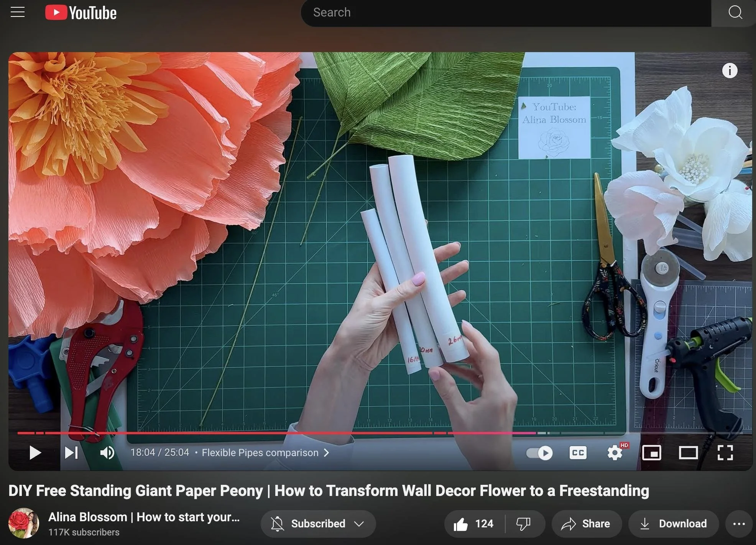
Task: Expand the Flexible Pipes comparison chapter
Action: (265, 453)
